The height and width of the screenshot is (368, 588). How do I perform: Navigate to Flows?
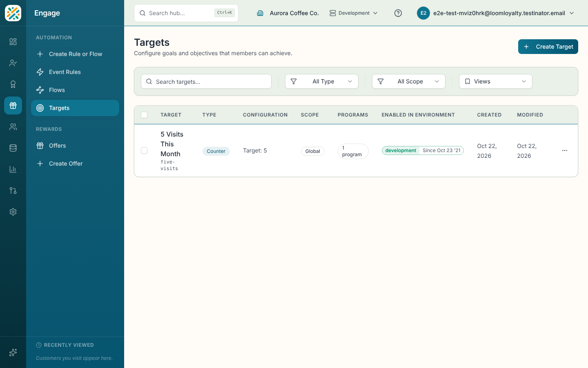pos(75,90)
